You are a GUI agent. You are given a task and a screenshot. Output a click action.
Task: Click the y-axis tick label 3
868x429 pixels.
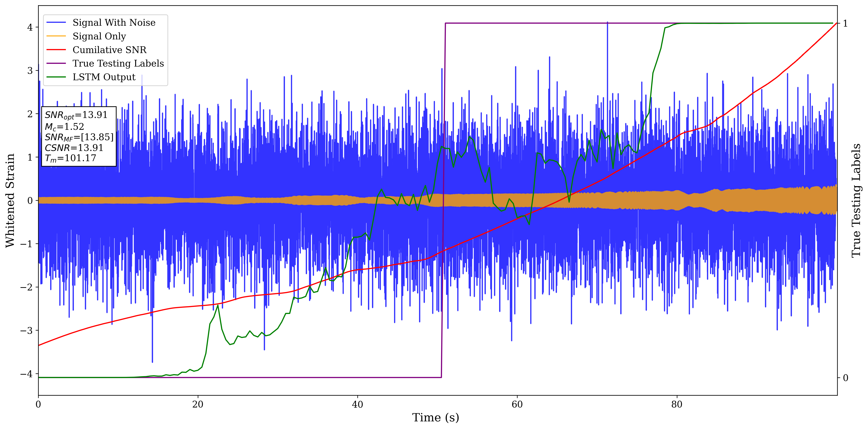pos(30,71)
